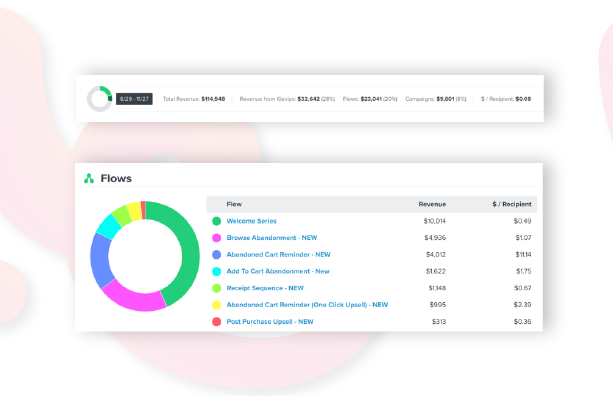Open Add To Cart Abandonment - New flow

click(x=278, y=271)
